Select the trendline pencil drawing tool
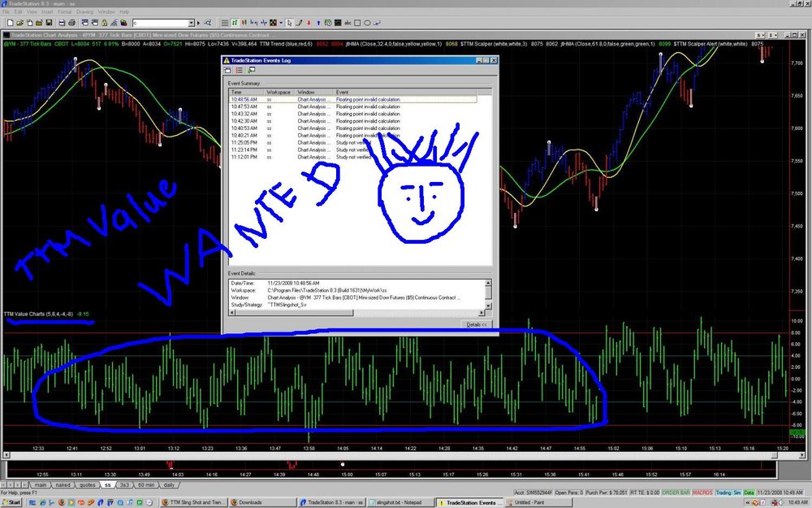This screenshot has height=508, width=812. (x=299, y=23)
